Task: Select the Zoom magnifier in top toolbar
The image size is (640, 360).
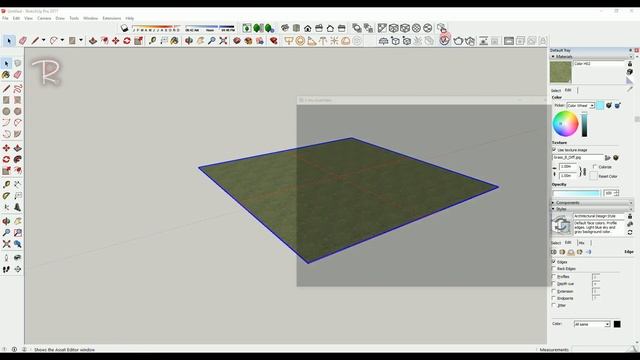Action: click(212, 40)
